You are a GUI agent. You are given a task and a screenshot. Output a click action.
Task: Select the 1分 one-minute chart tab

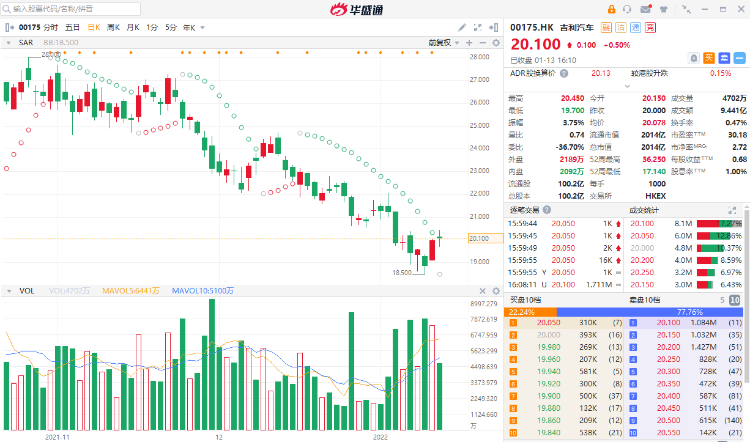152,28
